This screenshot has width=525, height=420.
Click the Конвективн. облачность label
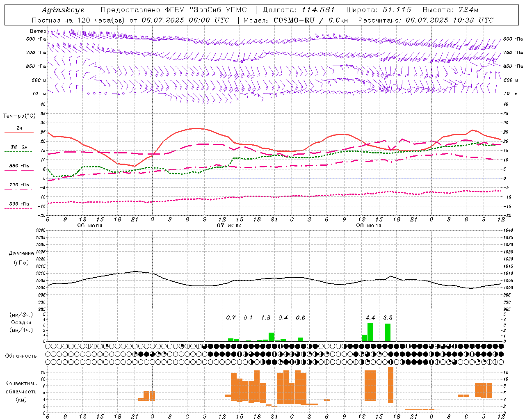coord(21,388)
